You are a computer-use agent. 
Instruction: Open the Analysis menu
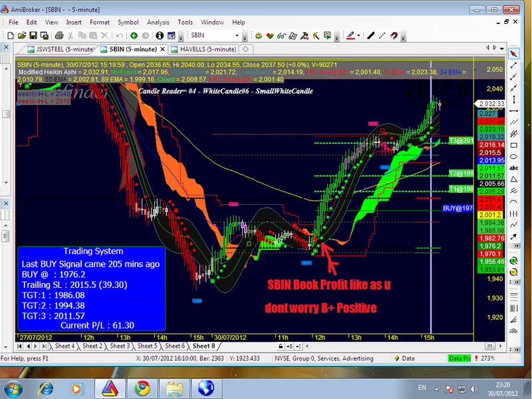158,23
